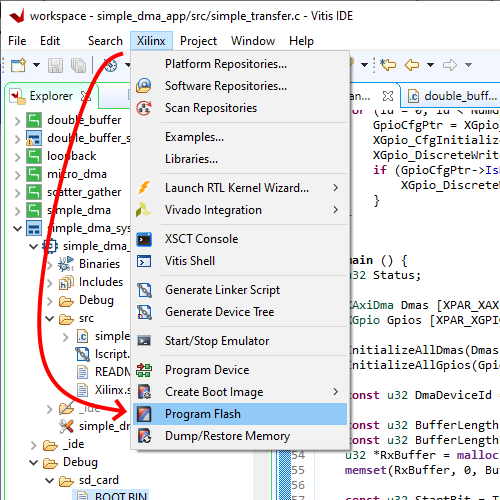Click the Launch RTL Kernel Wizard lightning icon
The image size is (500, 500).
tap(144, 188)
